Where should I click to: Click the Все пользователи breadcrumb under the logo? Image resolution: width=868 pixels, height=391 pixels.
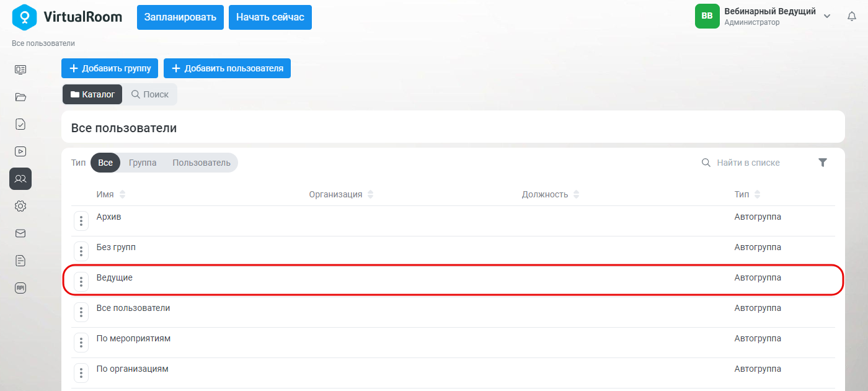43,43
